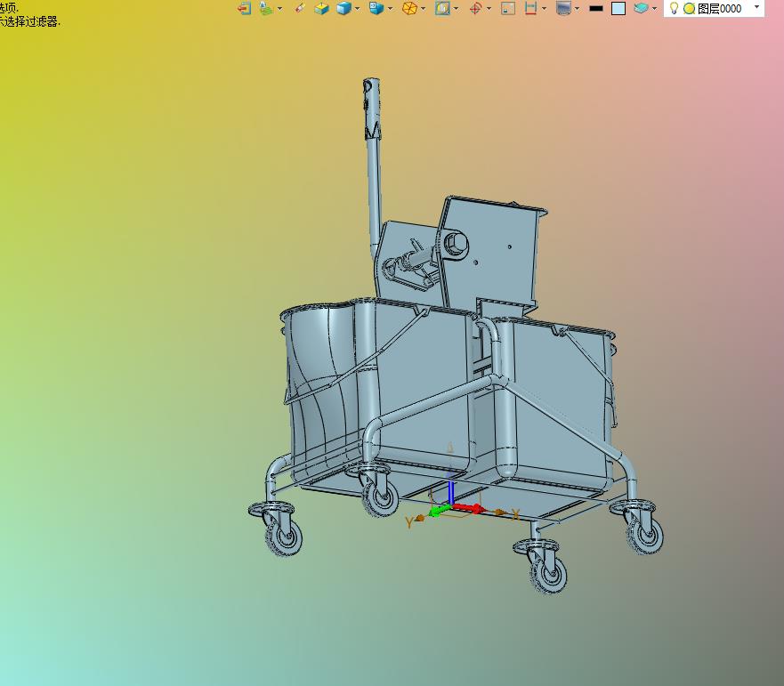
Task: Expand dropdown next to layer stack icon
Action: (279, 9)
